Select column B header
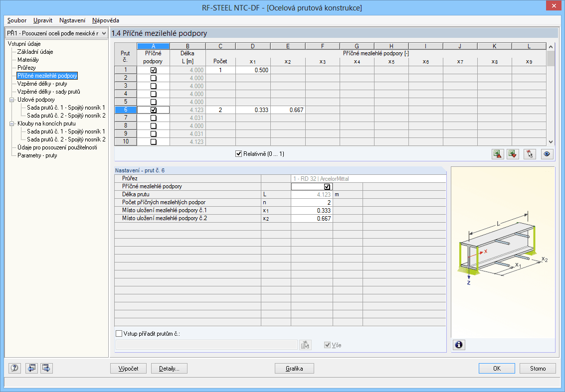565x392 pixels. point(188,46)
